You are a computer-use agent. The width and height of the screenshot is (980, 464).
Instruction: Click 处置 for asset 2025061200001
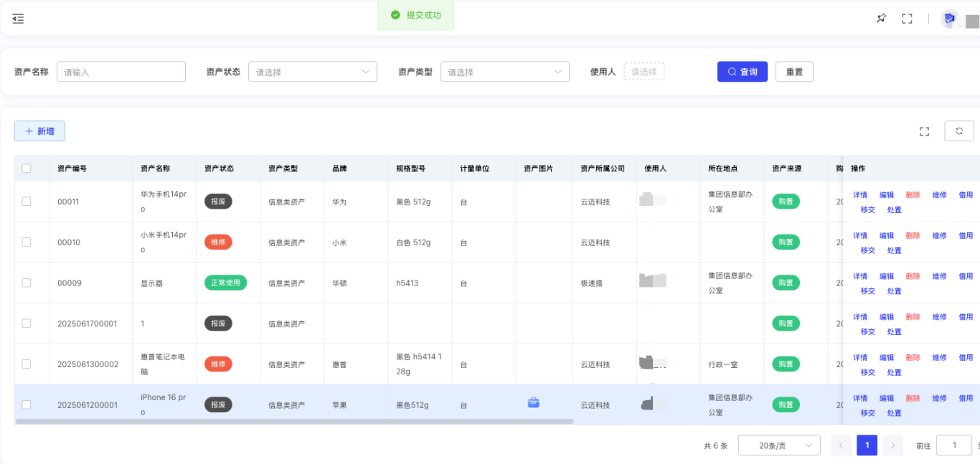click(894, 413)
